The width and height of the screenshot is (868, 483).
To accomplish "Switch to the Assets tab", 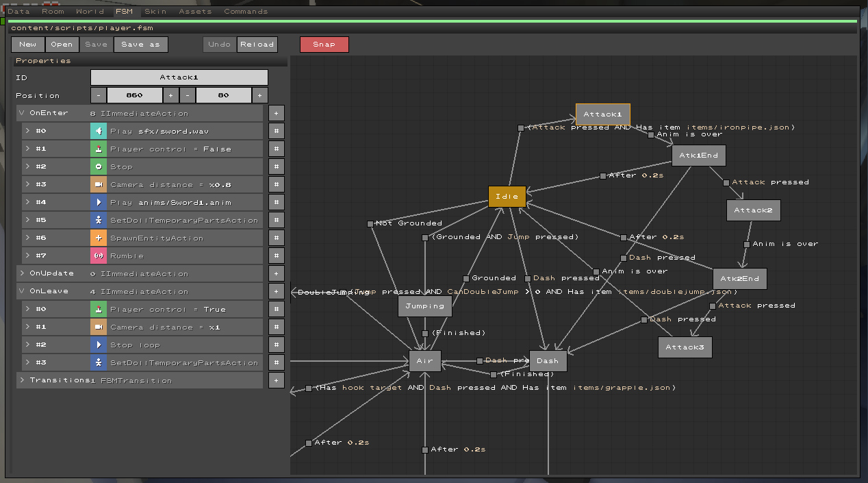I will coord(195,12).
